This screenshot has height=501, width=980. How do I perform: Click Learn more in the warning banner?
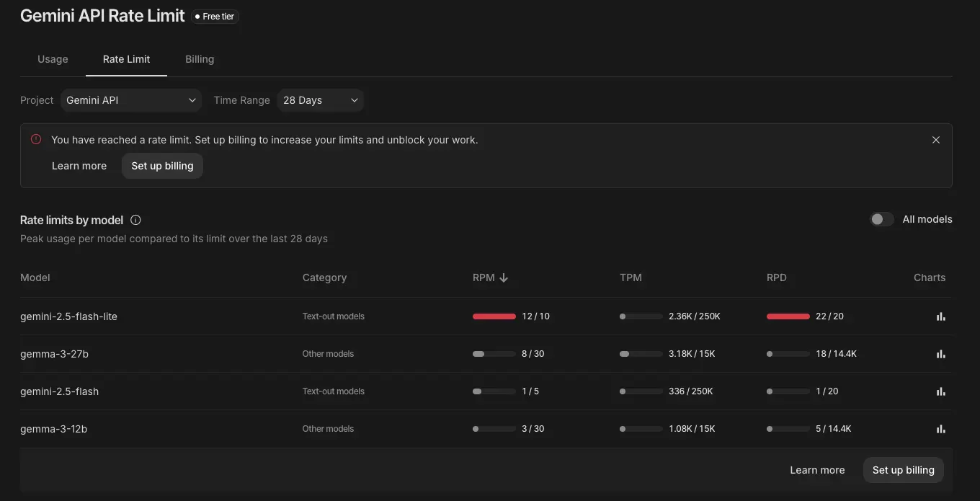click(x=79, y=166)
